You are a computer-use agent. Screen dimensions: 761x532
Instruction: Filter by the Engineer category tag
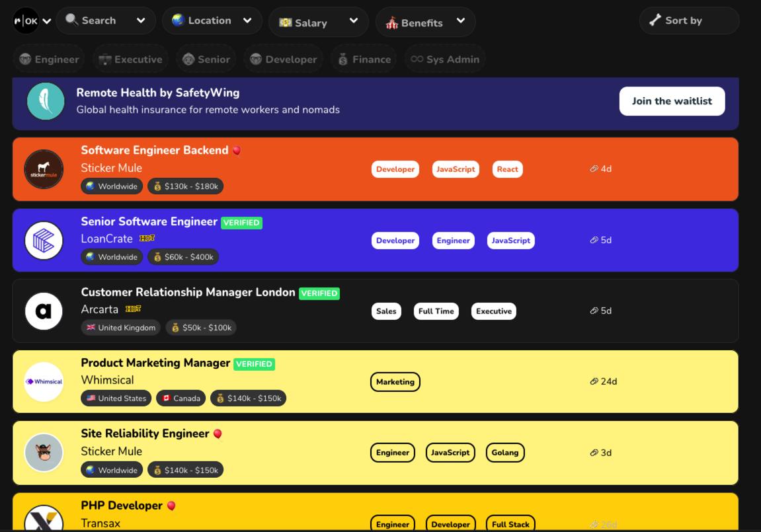[x=49, y=59]
